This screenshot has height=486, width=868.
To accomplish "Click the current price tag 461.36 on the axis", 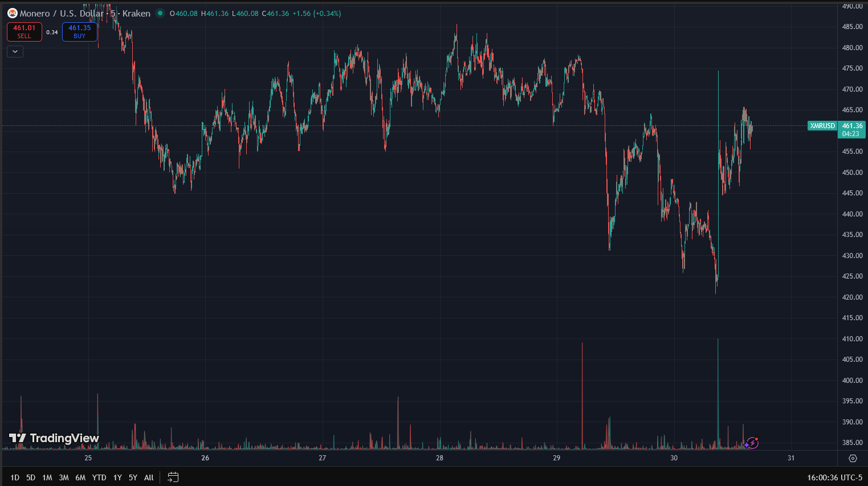I will 853,126.
